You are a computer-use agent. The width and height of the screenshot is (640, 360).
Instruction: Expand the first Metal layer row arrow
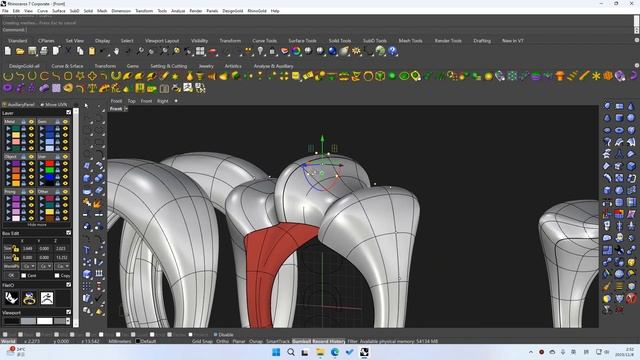pos(8,129)
